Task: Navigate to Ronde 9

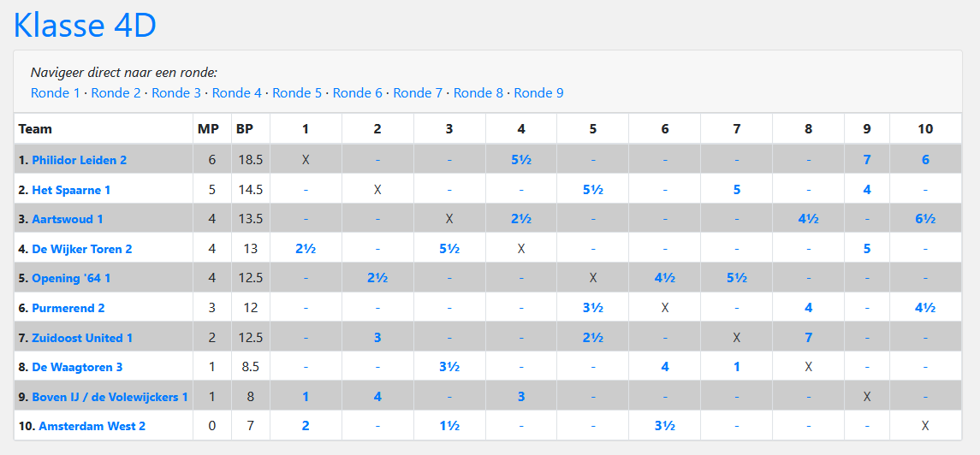Action: click(538, 92)
